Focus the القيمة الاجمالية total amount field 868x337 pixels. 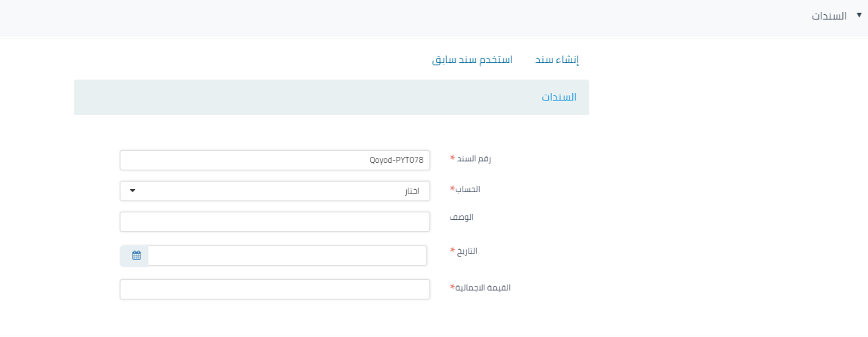(274, 289)
